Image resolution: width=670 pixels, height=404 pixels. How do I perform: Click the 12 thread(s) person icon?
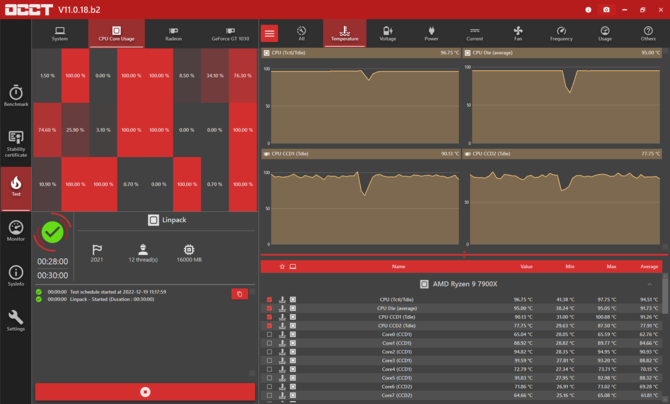pos(143,249)
